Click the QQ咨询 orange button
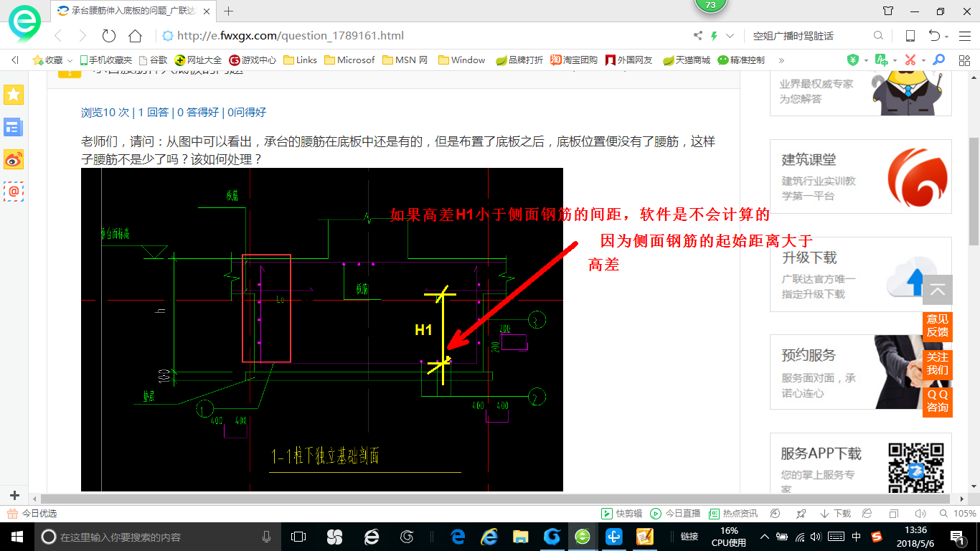The image size is (980, 551). (938, 400)
